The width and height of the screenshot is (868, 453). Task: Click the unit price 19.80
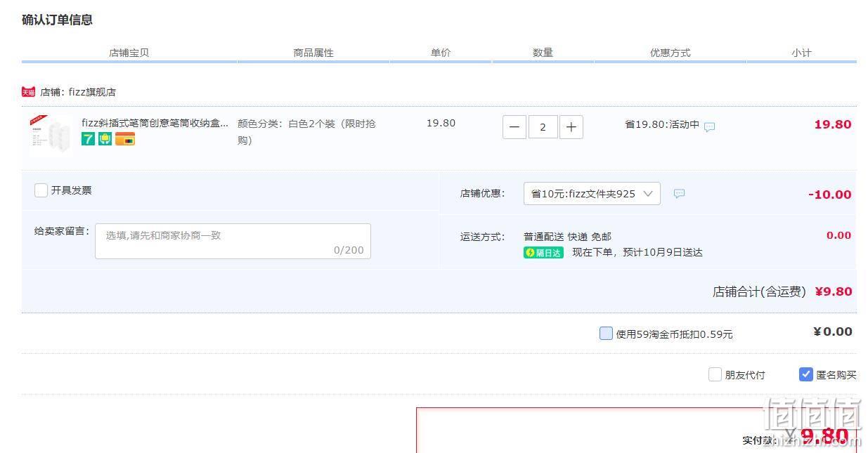coord(441,123)
